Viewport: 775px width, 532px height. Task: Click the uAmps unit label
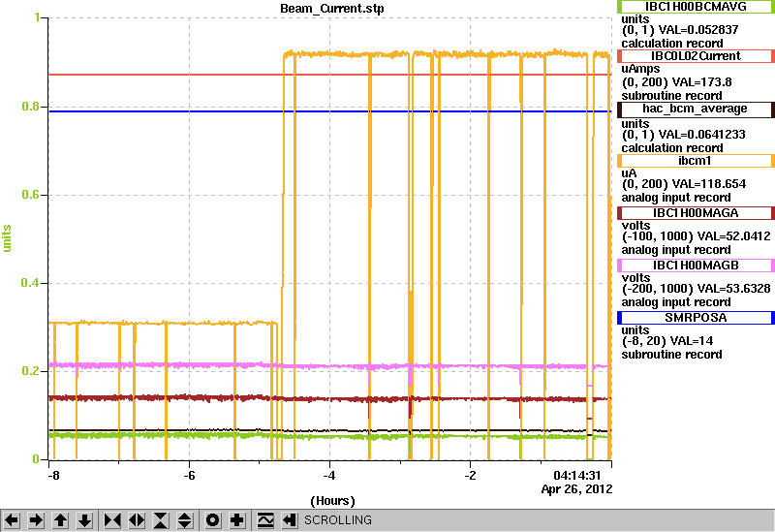(x=640, y=69)
